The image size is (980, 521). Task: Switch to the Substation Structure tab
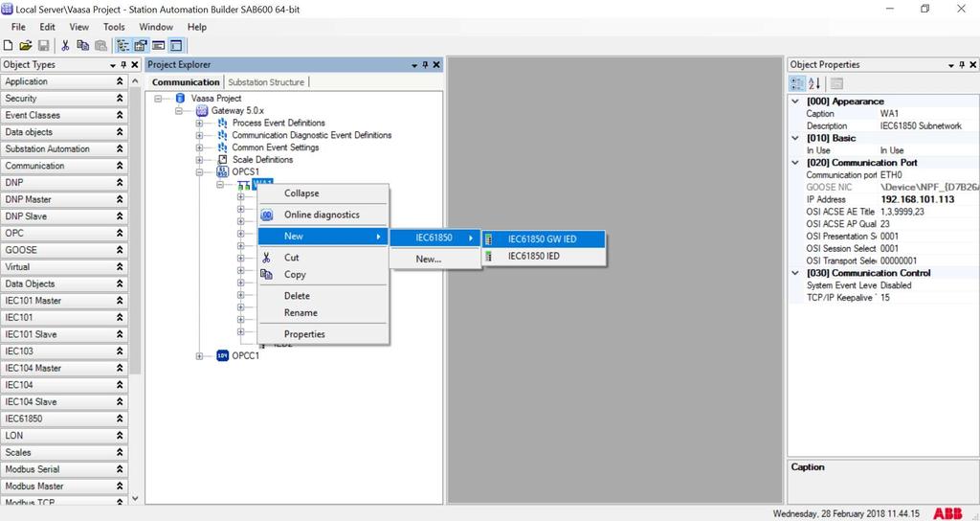pos(266,82)
